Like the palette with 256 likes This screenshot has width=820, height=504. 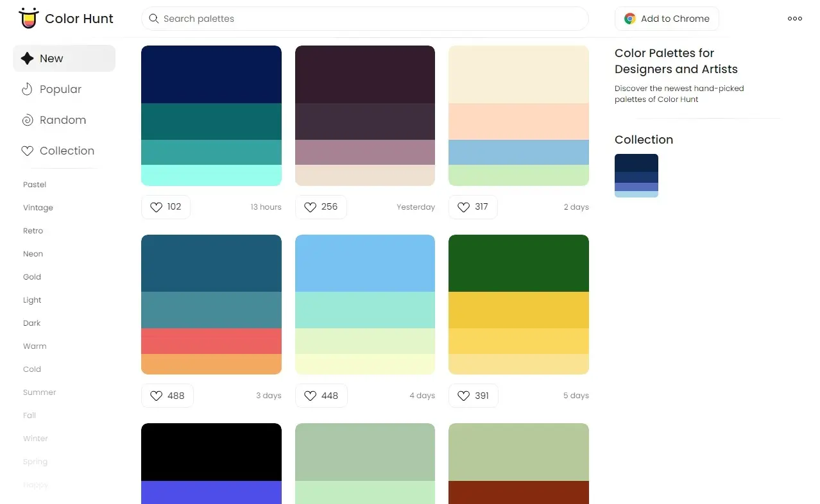[x=321, y=207]
